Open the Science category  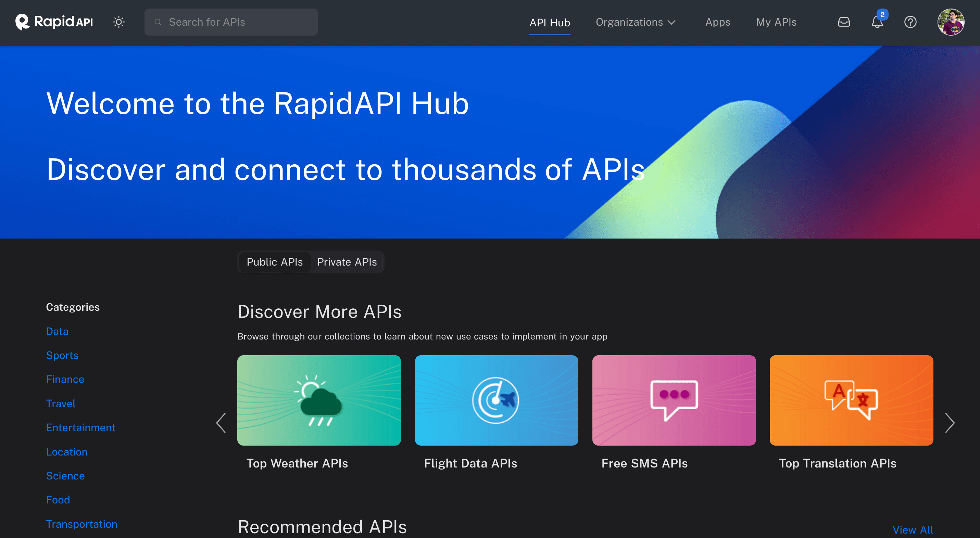(65, 476)
